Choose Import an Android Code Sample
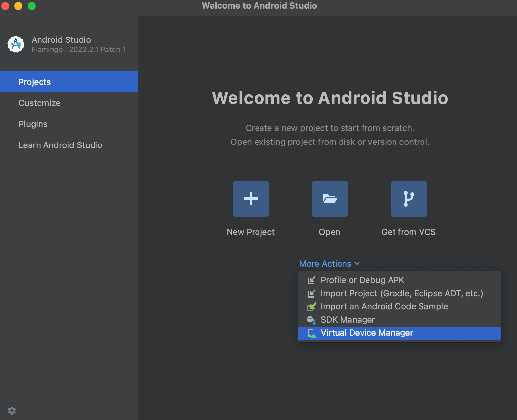The height and width of the screenshot is (420, 517). coord(399,306)
